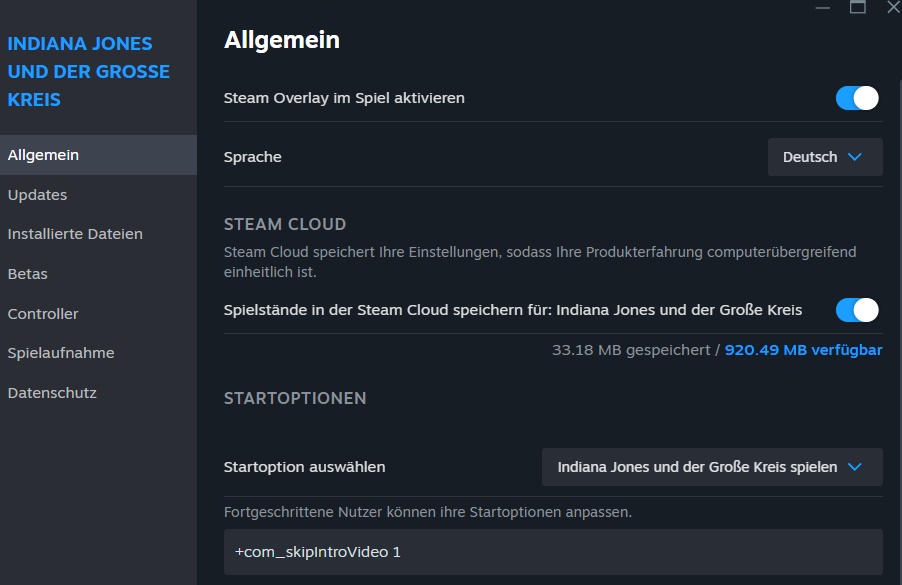Open the Sprache Deutsch dropdown
This screenshot has height=585, width=902.
825,157
